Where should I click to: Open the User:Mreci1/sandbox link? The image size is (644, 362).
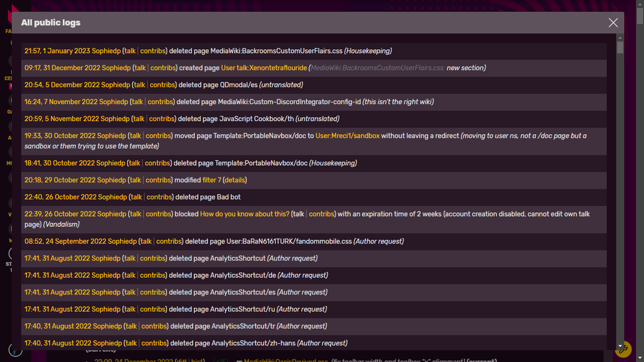pos(347,135)
